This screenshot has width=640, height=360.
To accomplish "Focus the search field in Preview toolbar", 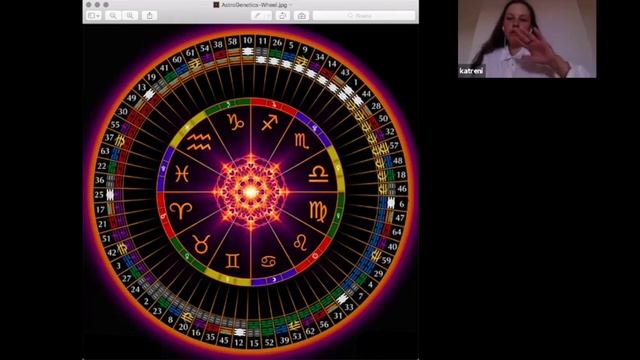I will click(364, 16).
